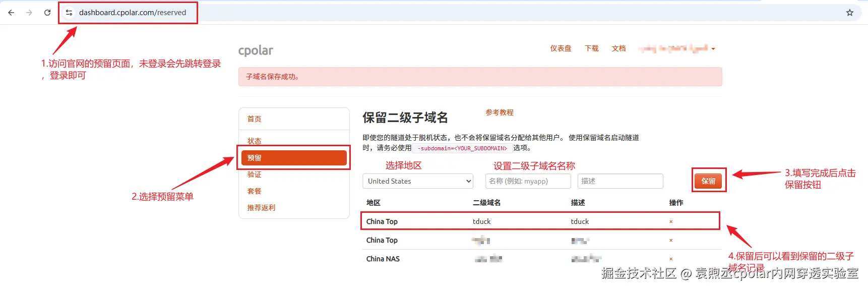Open 推荐返利 in sidebar
The width and height of the screenshot is (868, 290).
(261, 208)
